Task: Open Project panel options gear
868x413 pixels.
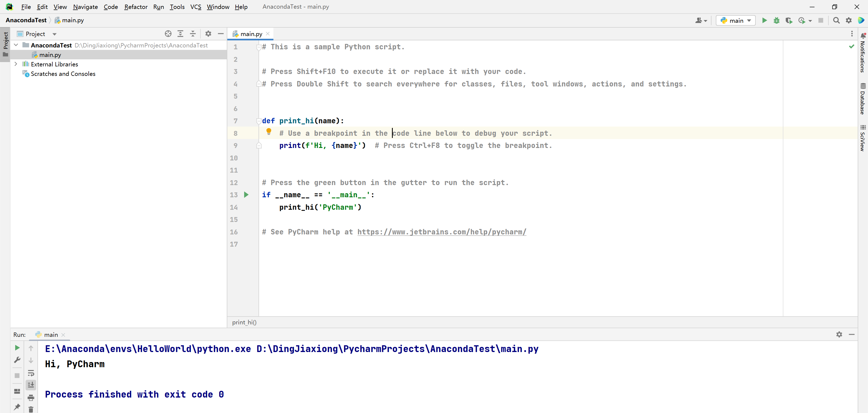Action: pyautogui.click(x=208, y=34)
